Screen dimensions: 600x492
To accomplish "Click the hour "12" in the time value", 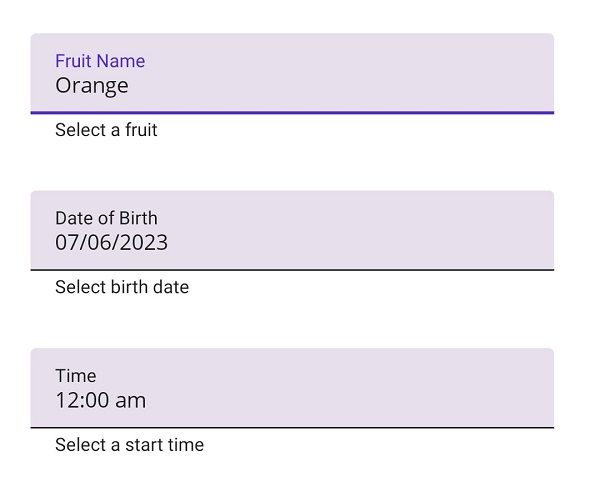I will (x=67, y=401).
